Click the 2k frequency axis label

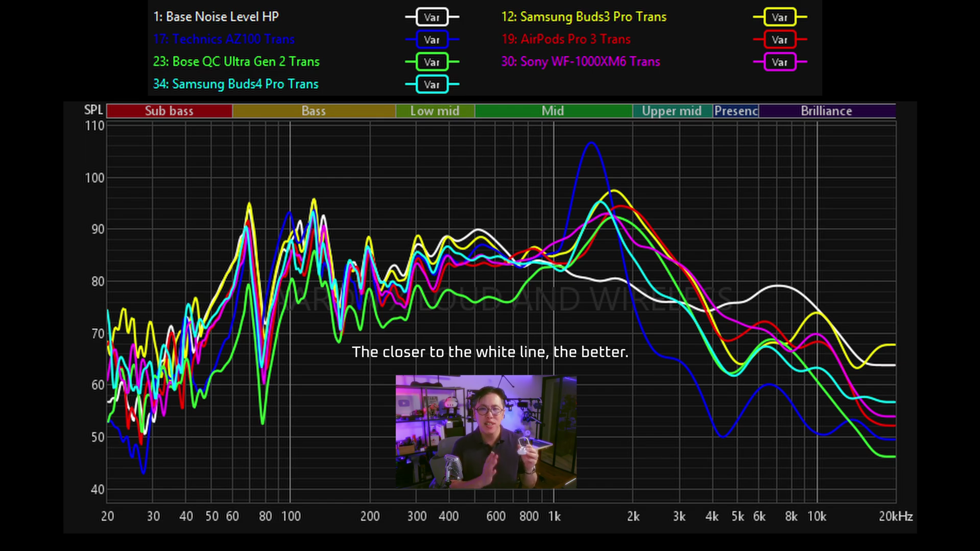[x=633, y=517]
